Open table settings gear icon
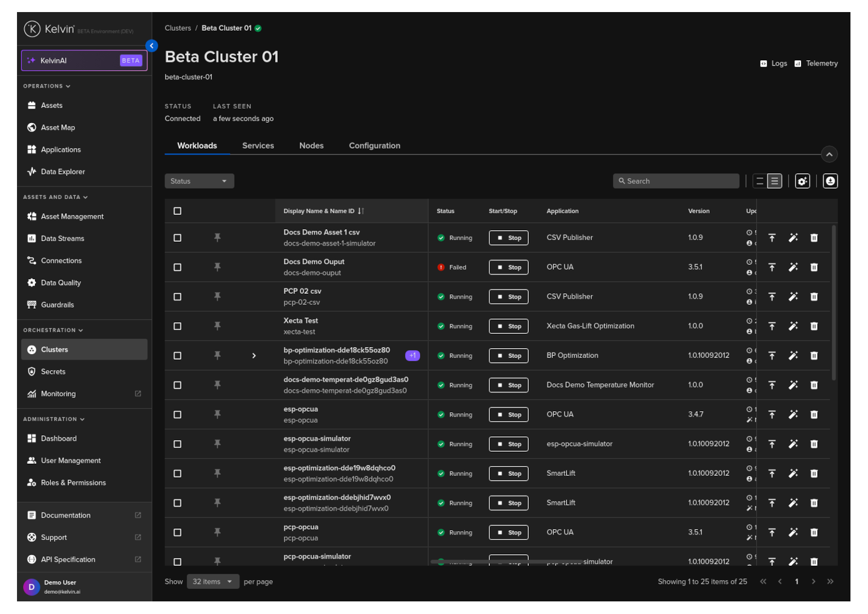This screenshot has width=868, height=614. [802, 181]
